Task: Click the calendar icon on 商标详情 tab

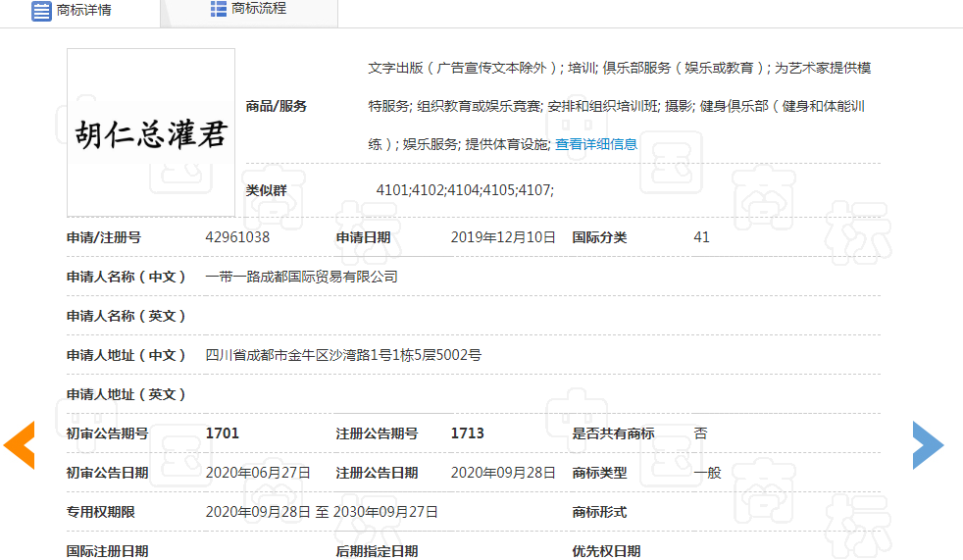Action: tap(41, 11)
